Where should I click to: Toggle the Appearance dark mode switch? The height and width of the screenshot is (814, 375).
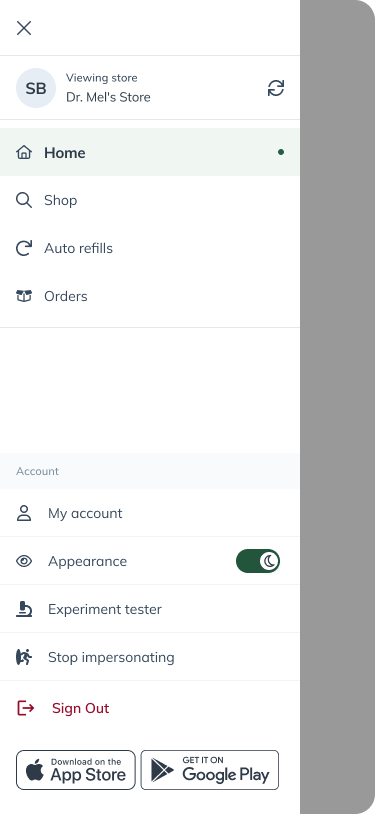(258, 561)
